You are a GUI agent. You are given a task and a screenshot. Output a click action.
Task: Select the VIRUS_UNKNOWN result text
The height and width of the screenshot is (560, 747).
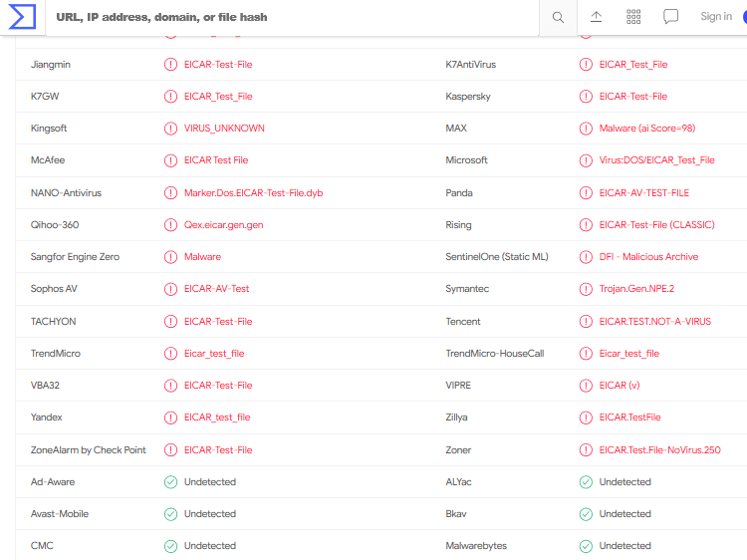click(x=224, y=129)
